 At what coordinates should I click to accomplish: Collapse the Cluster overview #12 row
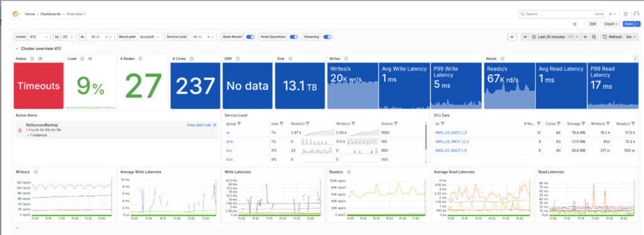(x=17, y=49)
